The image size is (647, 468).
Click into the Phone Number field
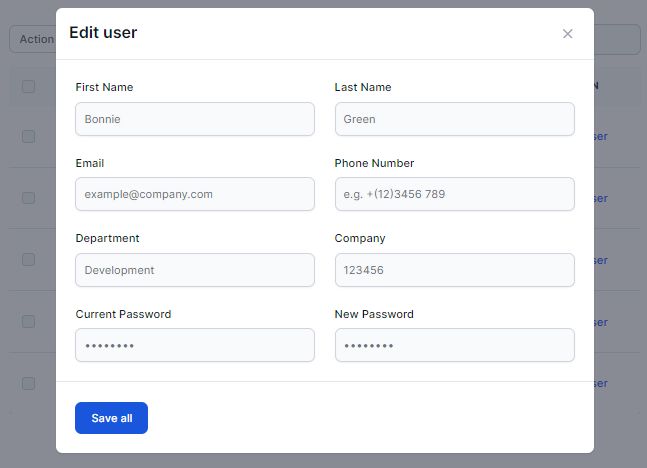(x=455, y=194)
